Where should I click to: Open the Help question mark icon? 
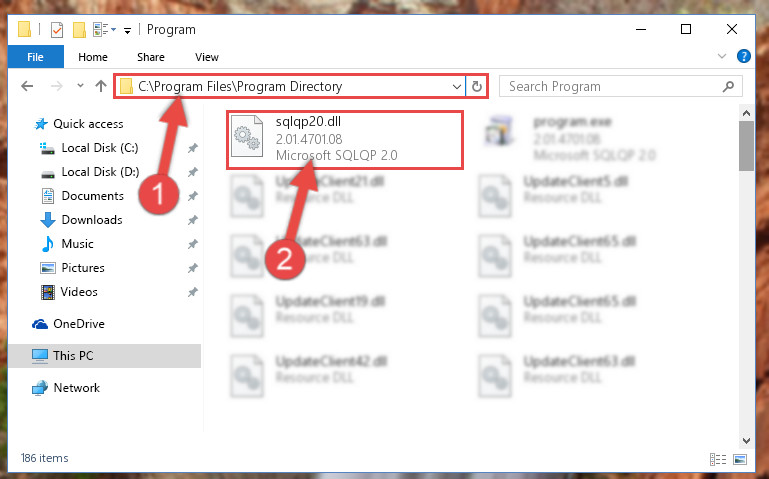(743, 56)
